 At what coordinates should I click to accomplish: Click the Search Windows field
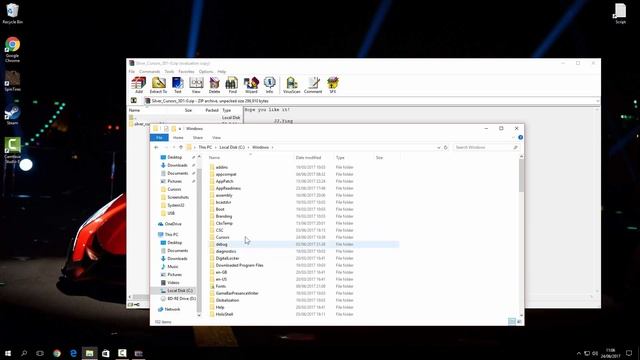coord(486,147)
